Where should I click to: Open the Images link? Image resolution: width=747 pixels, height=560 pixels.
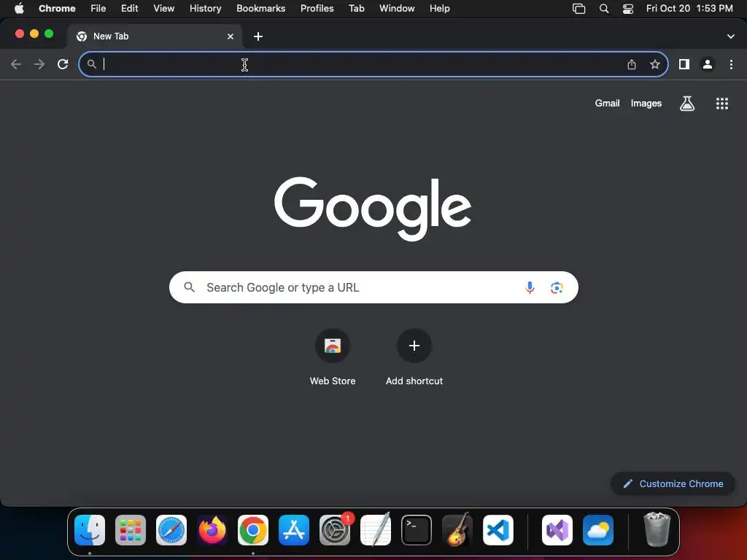(646, 104)
